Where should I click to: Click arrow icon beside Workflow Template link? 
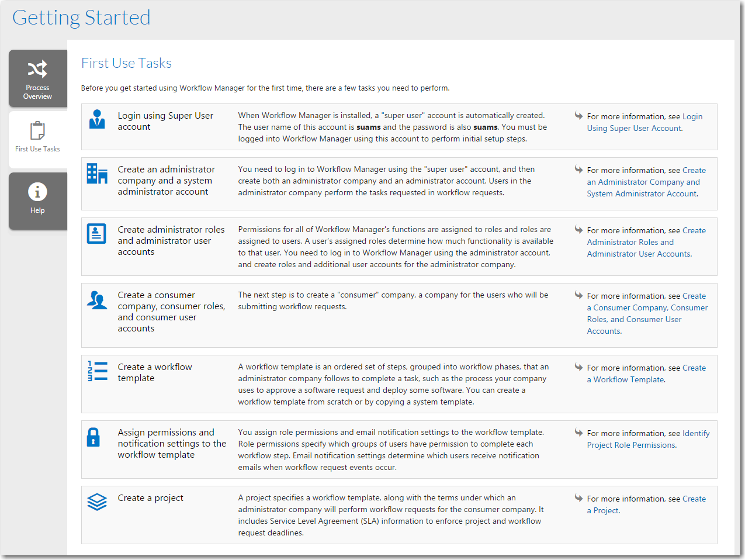click(x=578, y=367)
